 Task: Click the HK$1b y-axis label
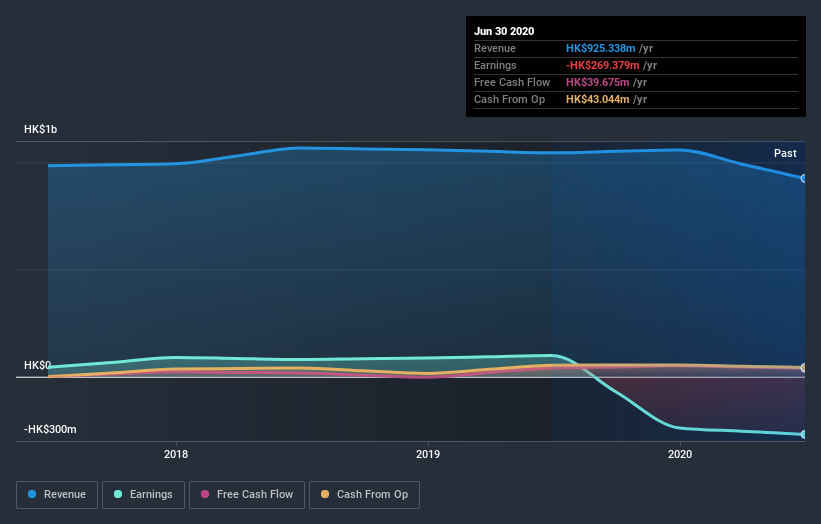click(x=40, y=129)
